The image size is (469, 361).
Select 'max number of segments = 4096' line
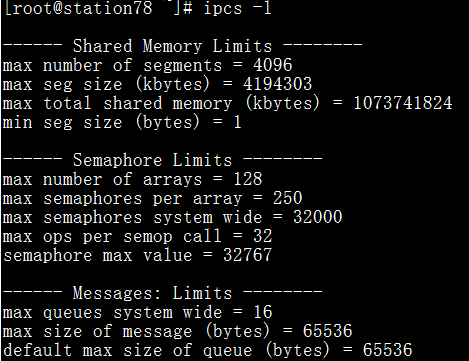(147, 65)
